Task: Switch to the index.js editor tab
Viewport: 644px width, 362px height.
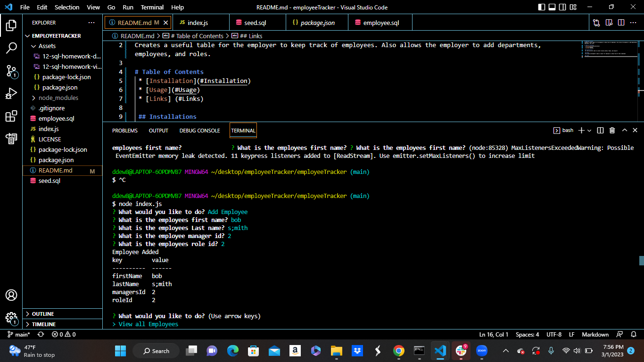Action: click(x=201, y=23)
